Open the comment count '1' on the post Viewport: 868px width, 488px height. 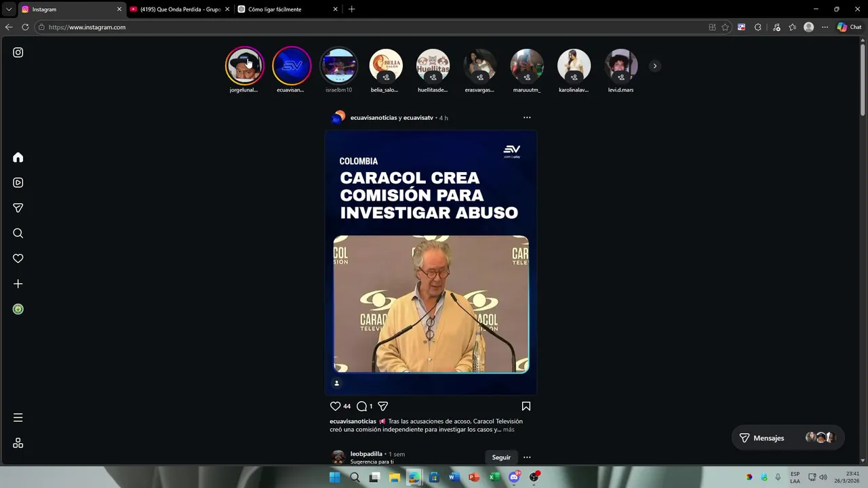coord(371,407)
